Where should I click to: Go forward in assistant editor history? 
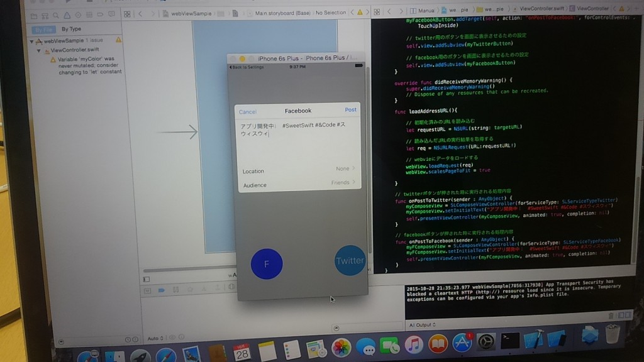click(x=401, y=11)
